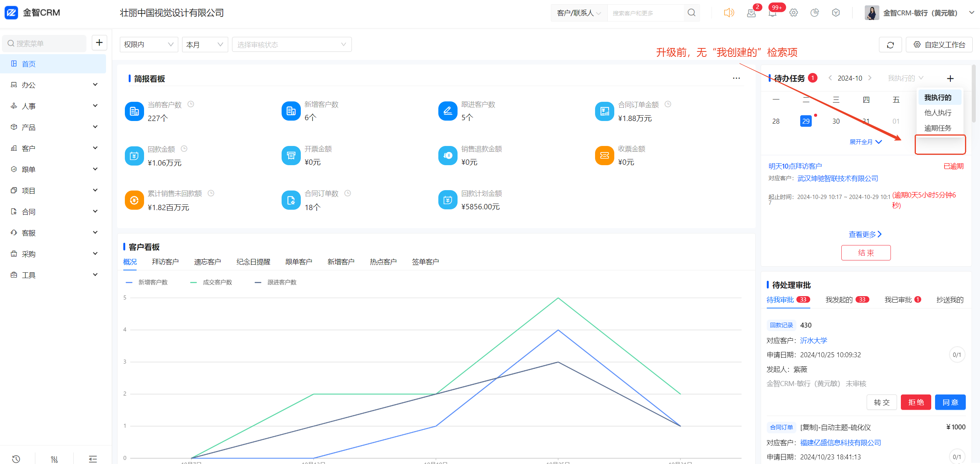Open the 沂水大学 customer link
980x464 pixels.
point(814,341)
